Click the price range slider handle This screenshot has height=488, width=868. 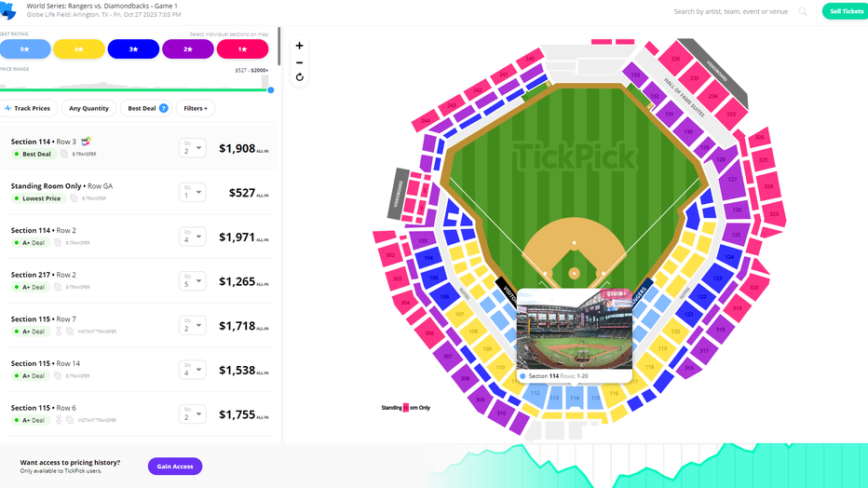click(271, 90)
